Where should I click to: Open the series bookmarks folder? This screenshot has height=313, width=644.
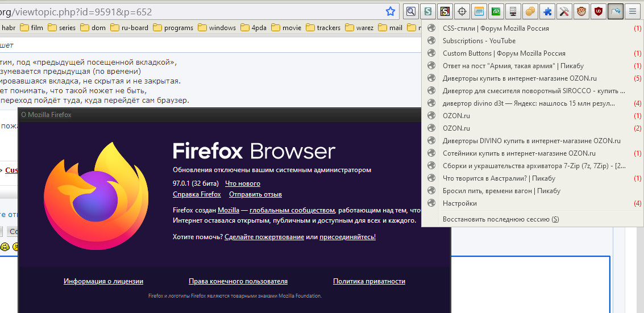61,28
